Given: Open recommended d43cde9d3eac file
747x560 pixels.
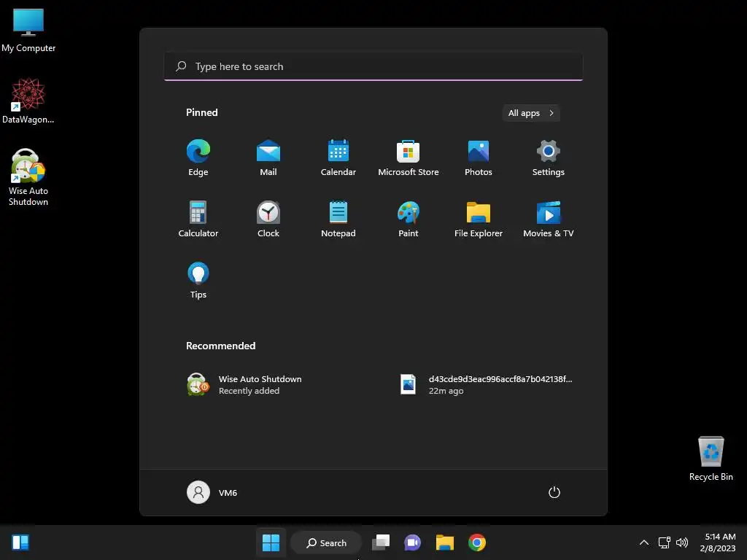Looking at the screenshot, I should pos(486,384).
